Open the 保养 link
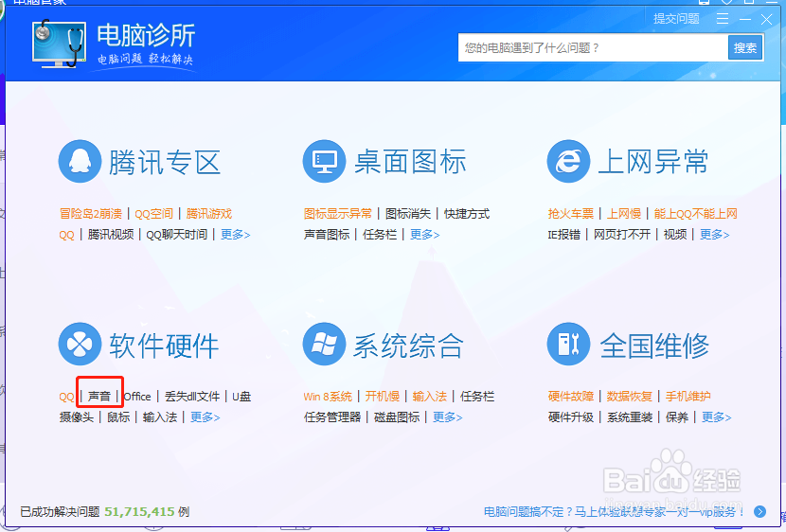Image resolution: width=786 pixels, height=532 pixels. [677, 417]
